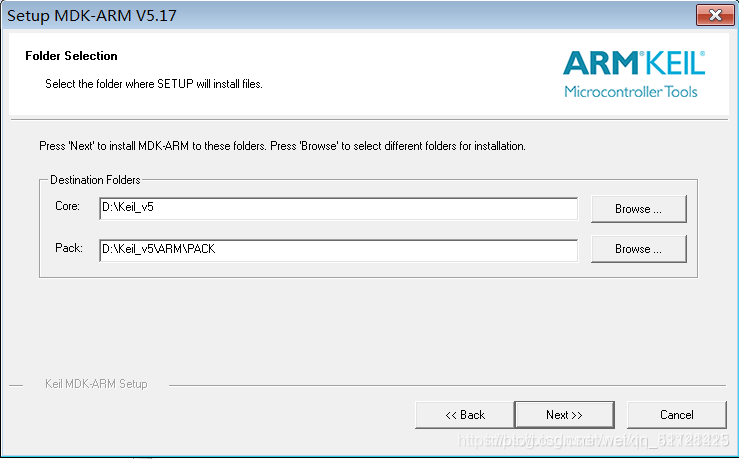Click the 'Pack:' label

tap(69, 248)
